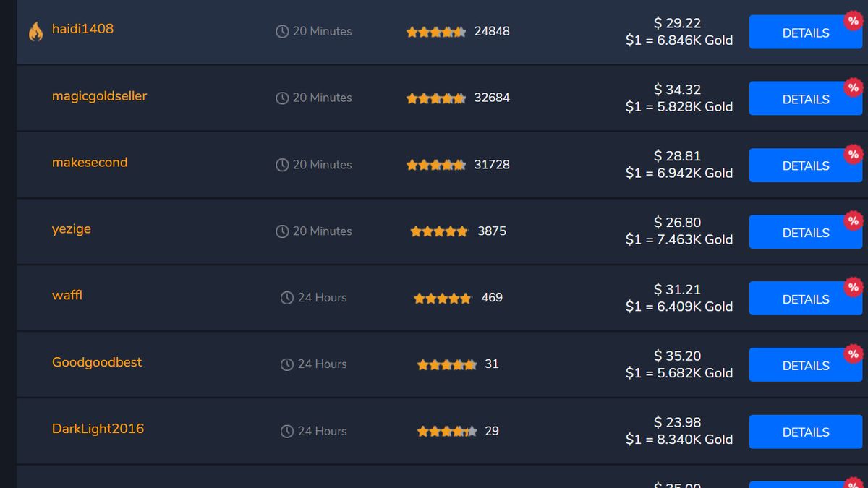Click the price $35.20 on Goodgoodbest's row
868x488 pixels.
pyautogui.click(x=677, y=356)
